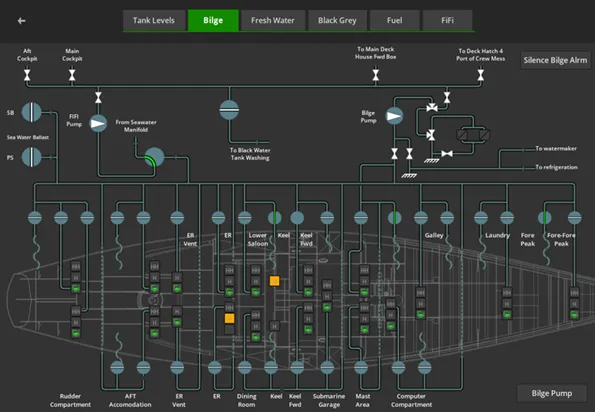This screenshot has height=412, width=595.
Task: Click the Fore-Fore Peak green level indicator
Action: [x=574, y=315]
